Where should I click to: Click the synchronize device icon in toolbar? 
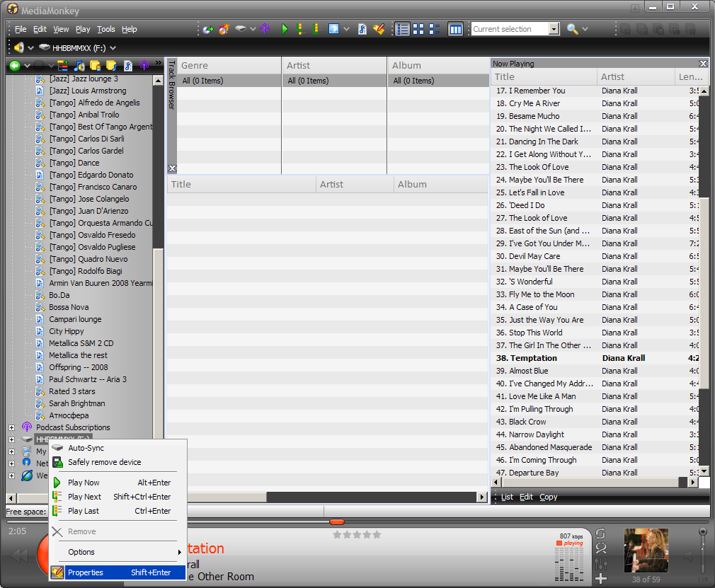241,29
